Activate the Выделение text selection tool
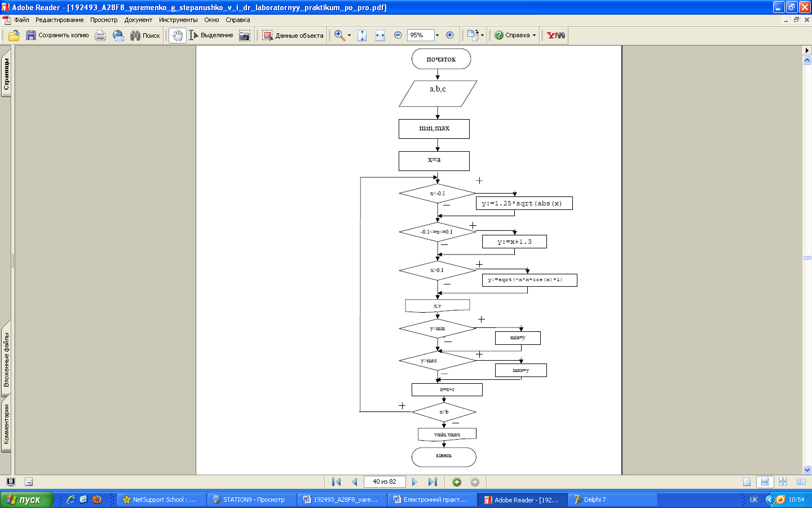812x508 pixels. tap(211, 35)
